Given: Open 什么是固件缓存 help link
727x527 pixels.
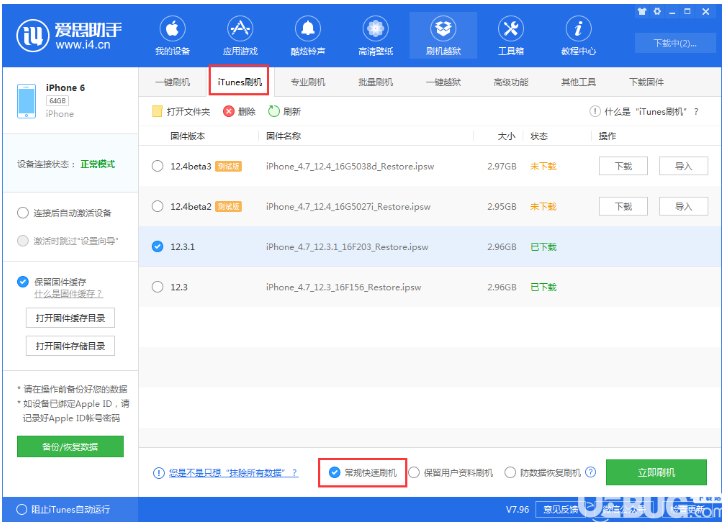Looking at the screenshot, I should pyautogui.click(x=68, y=294).
